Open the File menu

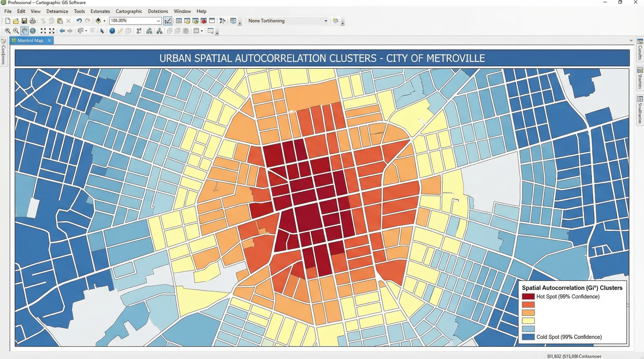[8, 11]
